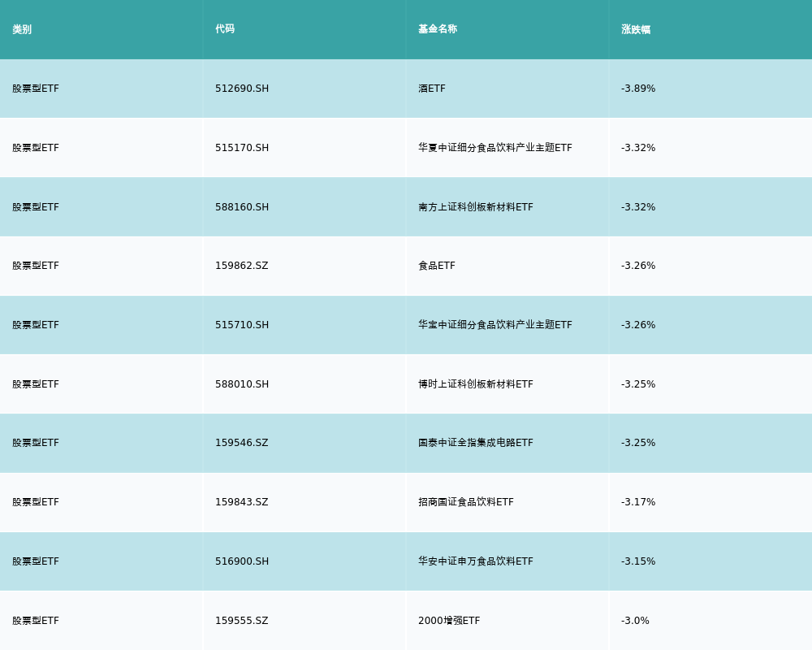Click 南方上证科创板新材料ETF name
Image resolution: width=812 pixels, height=650 pixels.
click(x=475, y=207)
